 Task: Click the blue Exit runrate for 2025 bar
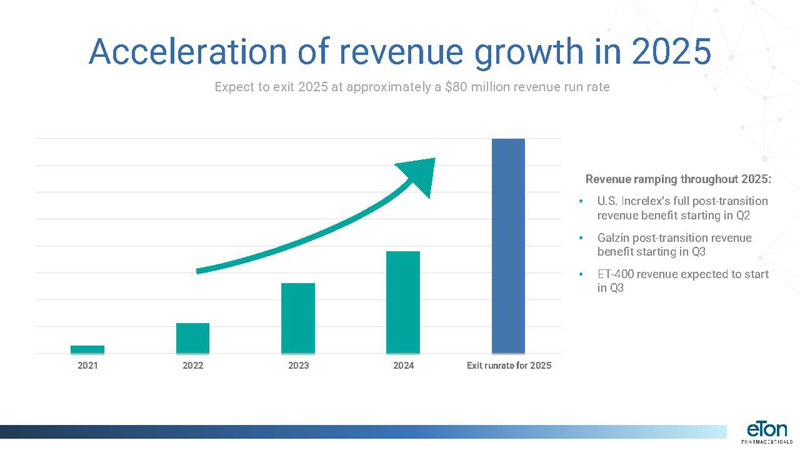pos(508,246)
